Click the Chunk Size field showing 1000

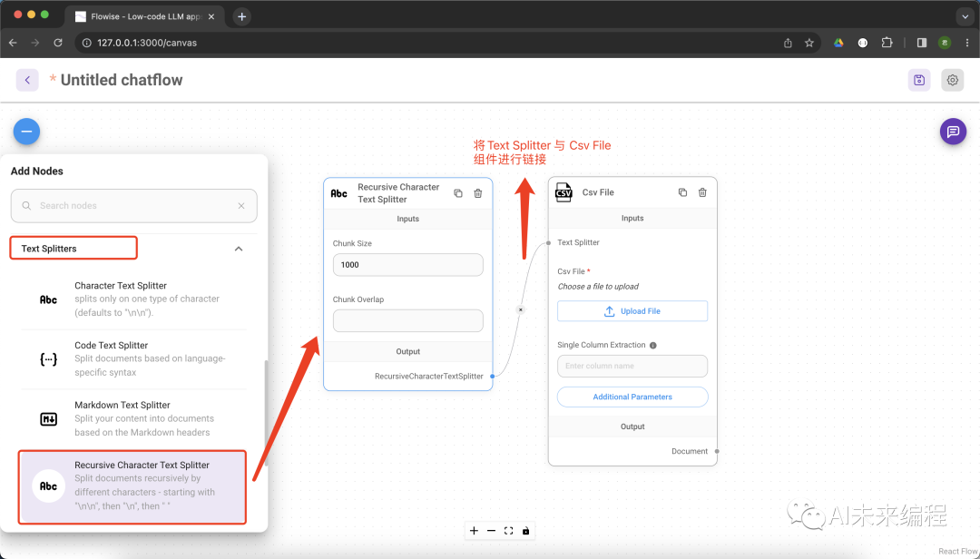click(x=407, y=264)
